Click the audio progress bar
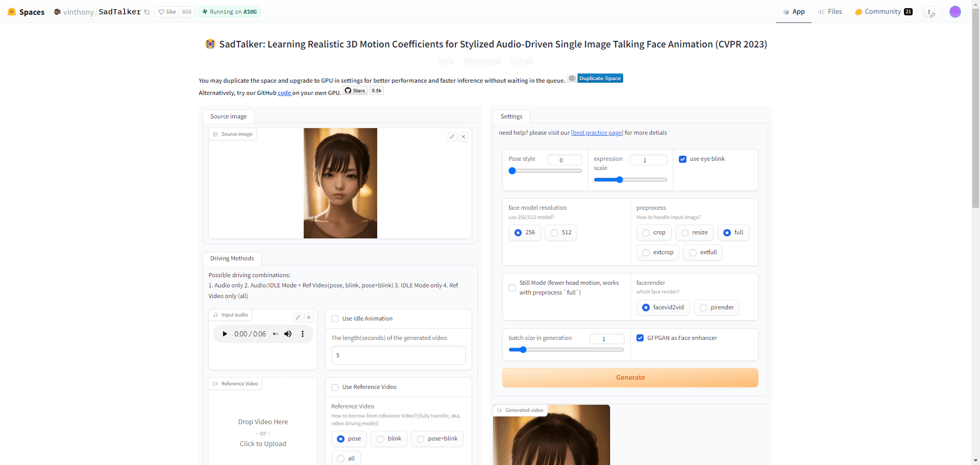The height and width of the screenshot is (465, 980). coord(276,334)
